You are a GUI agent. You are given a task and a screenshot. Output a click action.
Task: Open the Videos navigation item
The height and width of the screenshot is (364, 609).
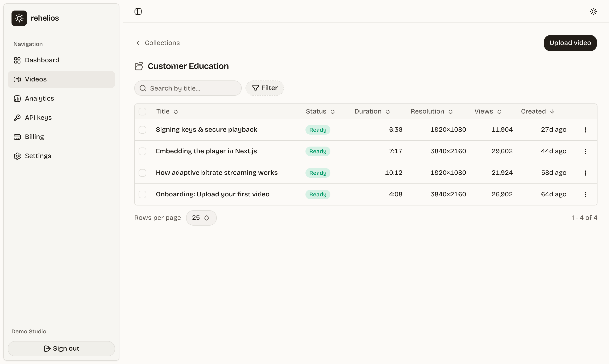pos(61,80)
